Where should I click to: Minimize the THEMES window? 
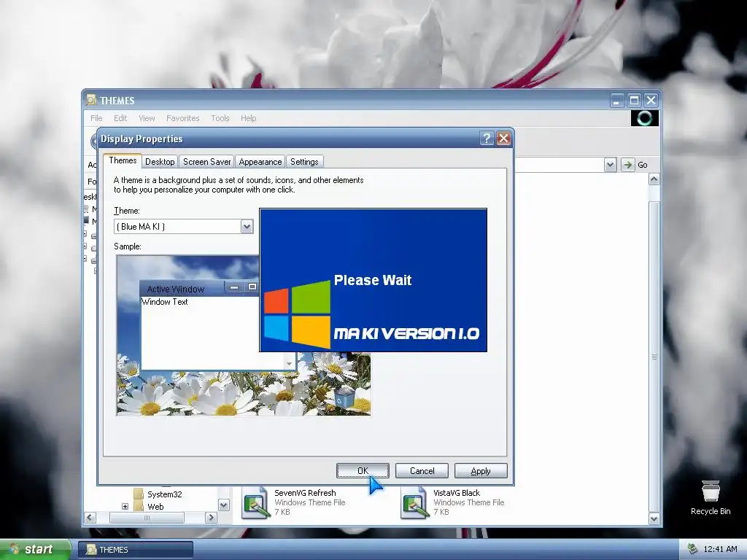tap(616, 101)
